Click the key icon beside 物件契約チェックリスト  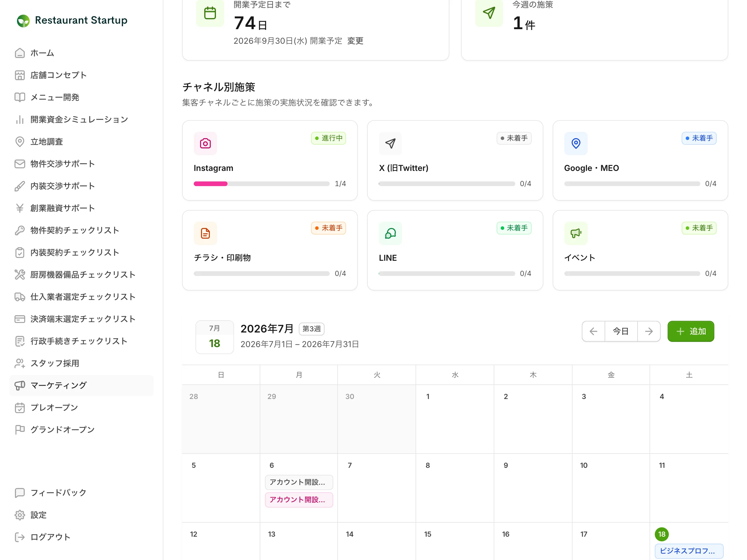(x=20, y=230)
